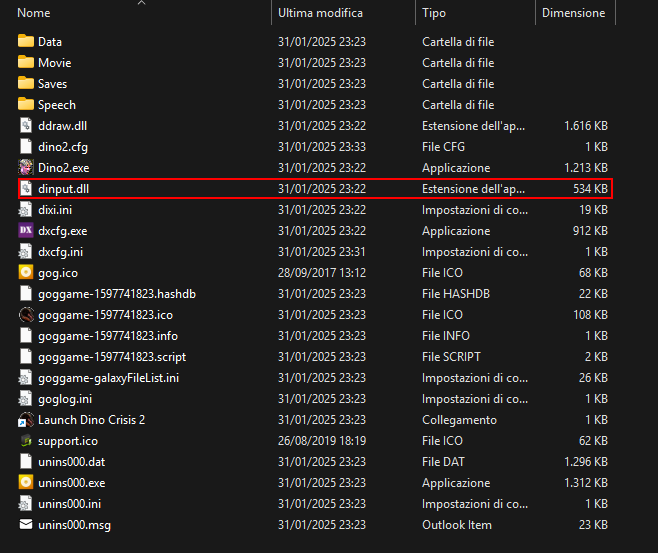658x553 pixels.
Task: Click the 'Collegamento' type cell
Action: 459,420
